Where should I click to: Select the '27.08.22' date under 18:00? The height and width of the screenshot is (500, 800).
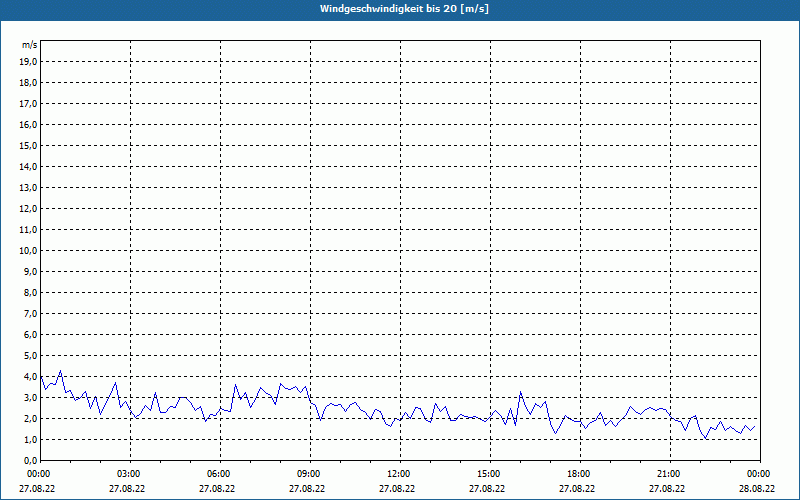pyautogui.click(x=577, y=488)
